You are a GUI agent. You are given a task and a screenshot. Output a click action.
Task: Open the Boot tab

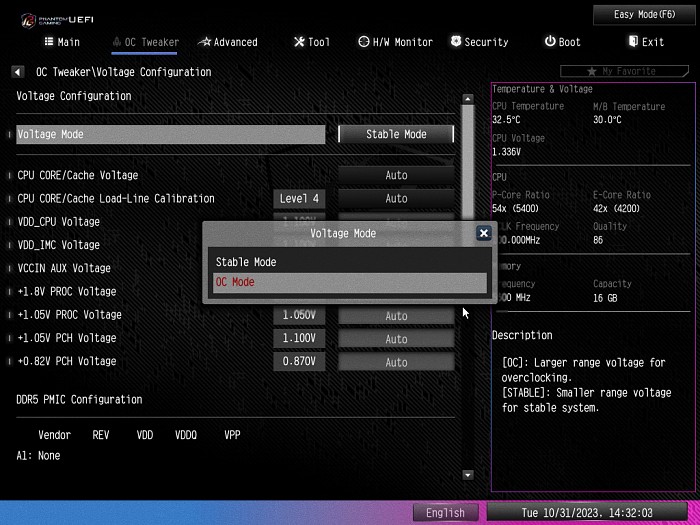coord(562,42)
